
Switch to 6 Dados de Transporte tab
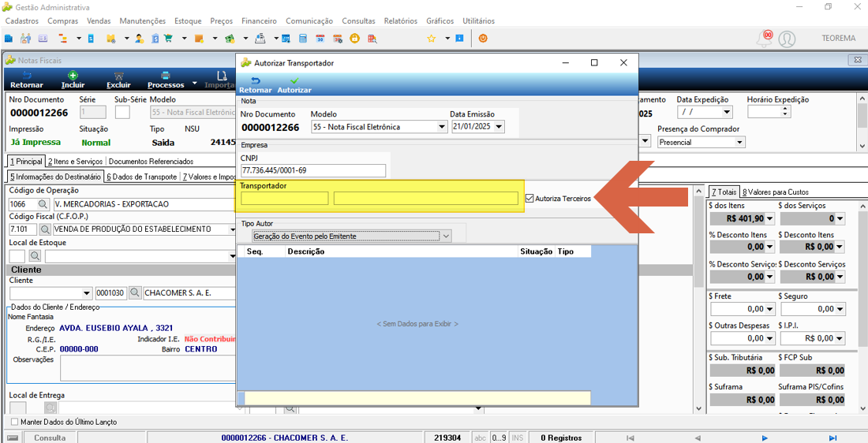click(x=141, y=177)
